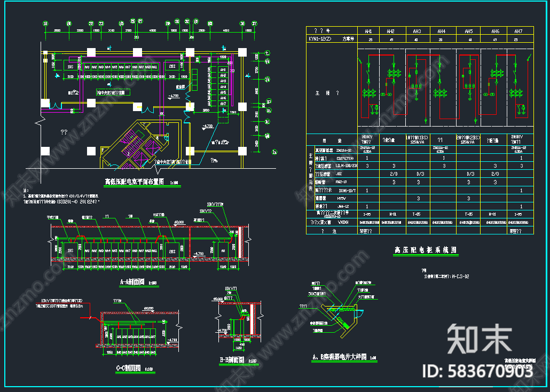
Task: Click the AH1 column header in the table
Action: [368, 31]
